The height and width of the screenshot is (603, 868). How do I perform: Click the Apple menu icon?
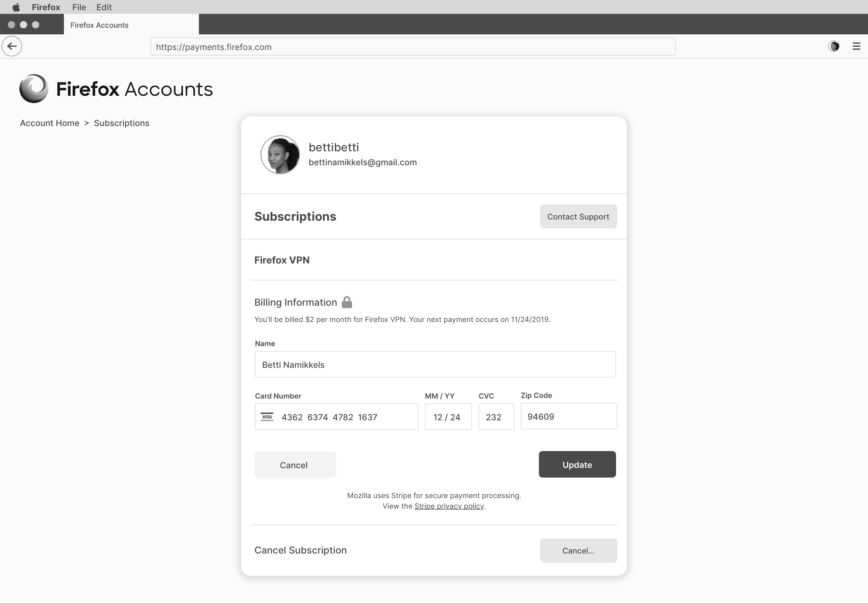tap(16, 7)
